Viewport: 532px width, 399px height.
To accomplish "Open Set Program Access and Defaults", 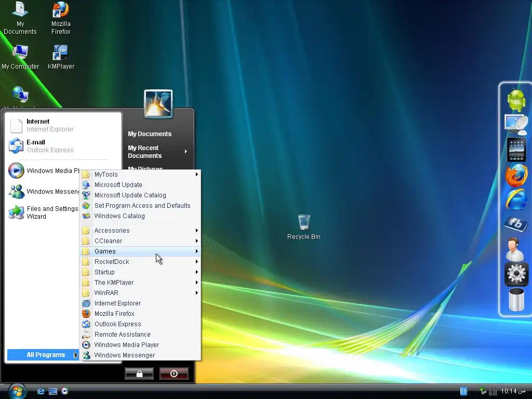I will click(x=140, y=206).
